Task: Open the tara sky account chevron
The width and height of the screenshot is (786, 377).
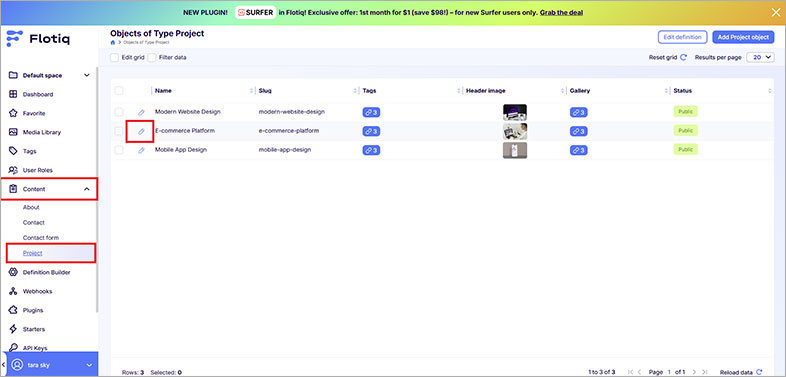Action: pos(89,365)
